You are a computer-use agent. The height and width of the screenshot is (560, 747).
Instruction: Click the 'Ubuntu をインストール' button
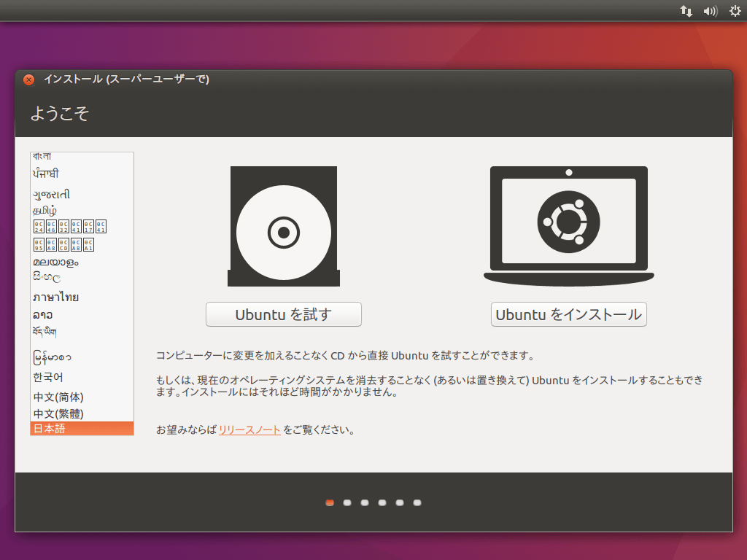point(569,314)
